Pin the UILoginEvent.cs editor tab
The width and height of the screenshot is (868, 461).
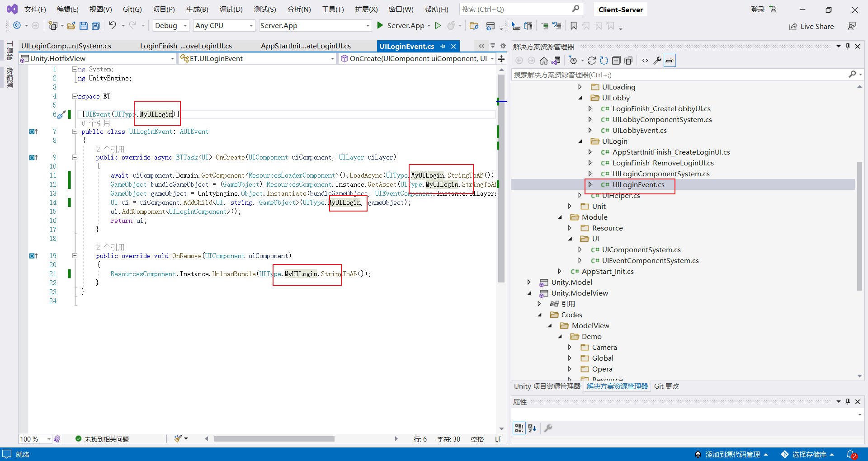point(443,46)
